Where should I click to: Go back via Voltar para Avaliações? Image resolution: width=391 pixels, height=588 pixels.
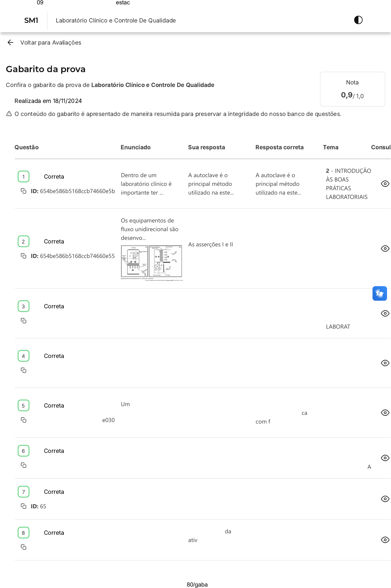(x=50, y=42)
